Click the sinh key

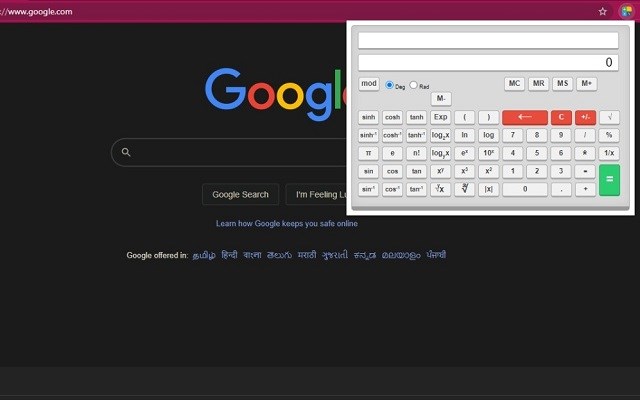pos(368,117)
